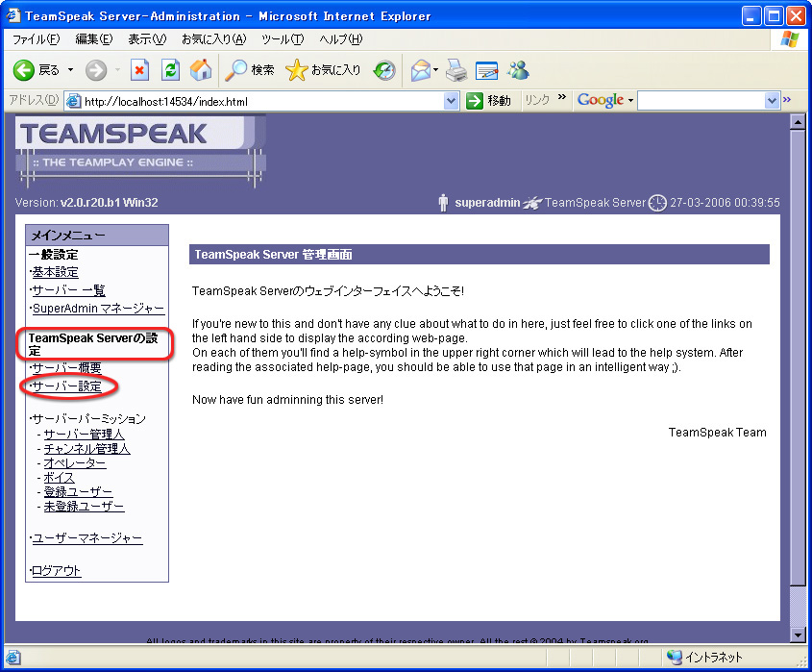Expand the リンク links toolbar chevron
Screen dimensions: 812x672
[562, 97]
